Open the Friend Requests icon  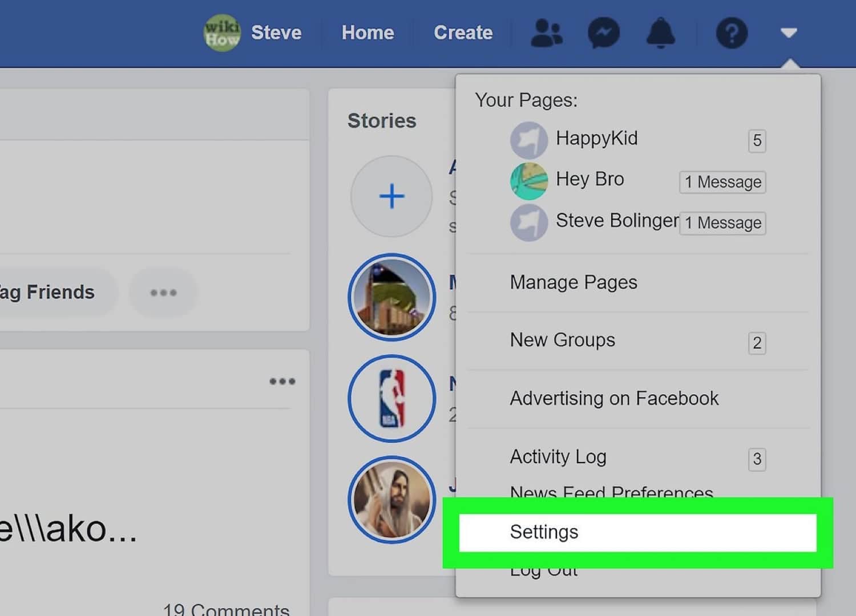tap(547, 33)
